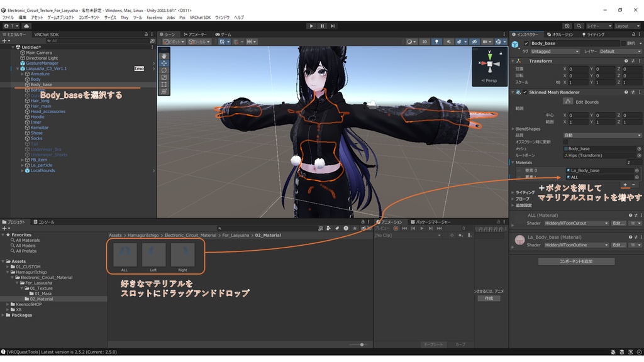Collapse the Materials list
Viewport: 644px width, 362px height.
[513, 163]
